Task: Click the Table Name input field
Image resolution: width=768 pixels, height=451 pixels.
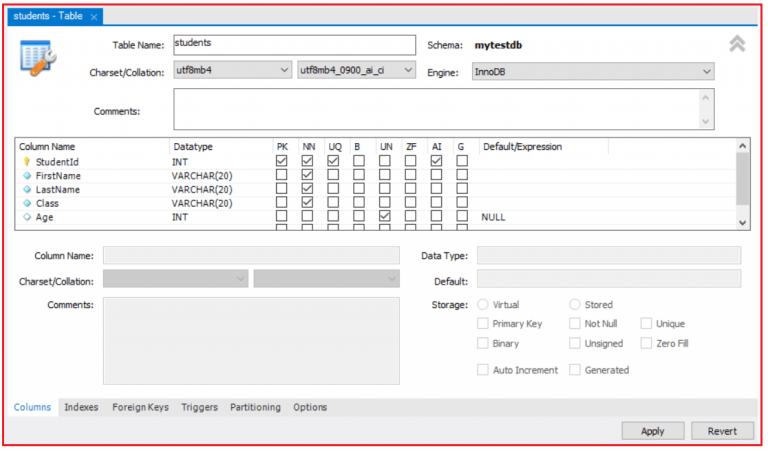Action: tap(293, 45)
